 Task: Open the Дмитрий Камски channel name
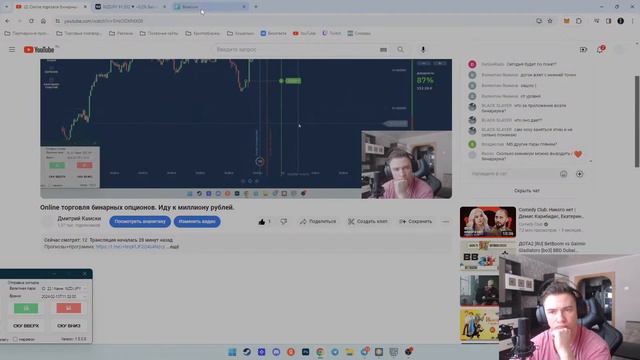[x=79, y=218]
